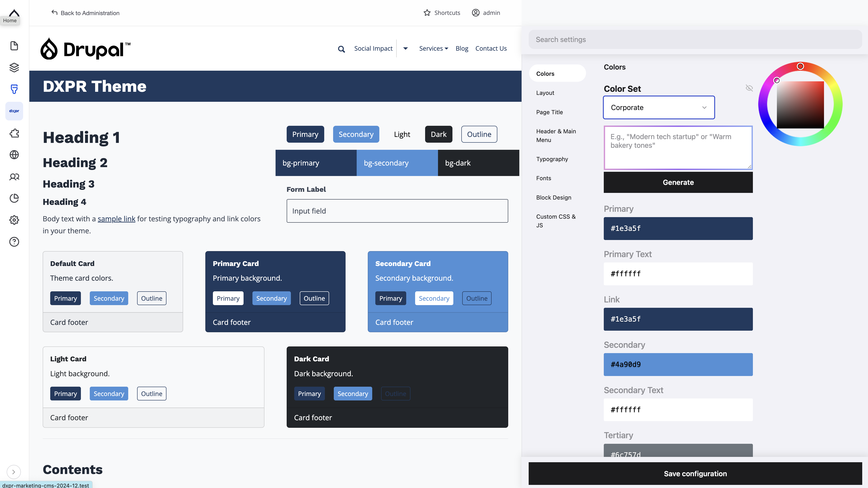Open the Extend puzzle icon in sidebar

tap(14, 133)
